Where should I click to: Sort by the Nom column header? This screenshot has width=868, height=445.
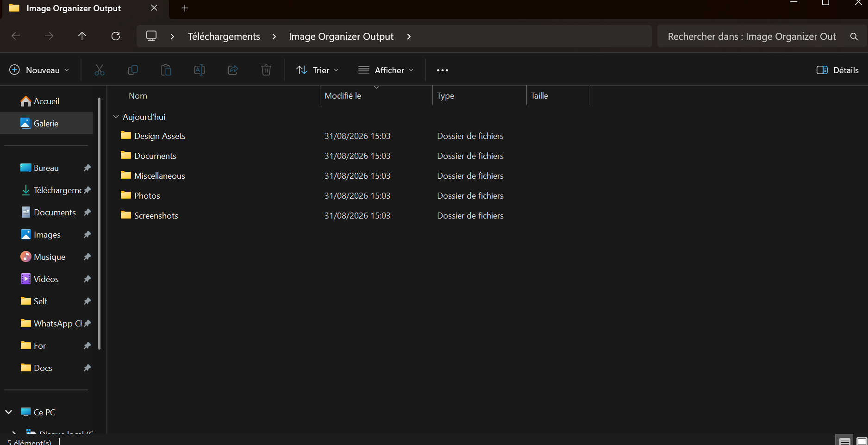tap(138, 96)
